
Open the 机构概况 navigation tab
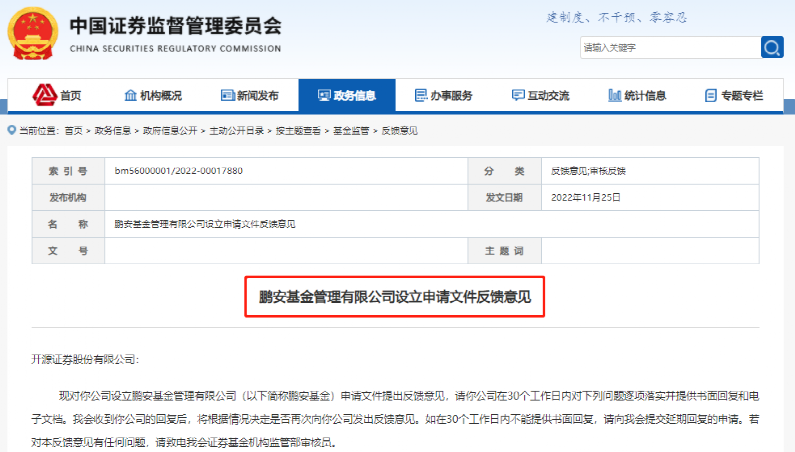coord(153,95)
